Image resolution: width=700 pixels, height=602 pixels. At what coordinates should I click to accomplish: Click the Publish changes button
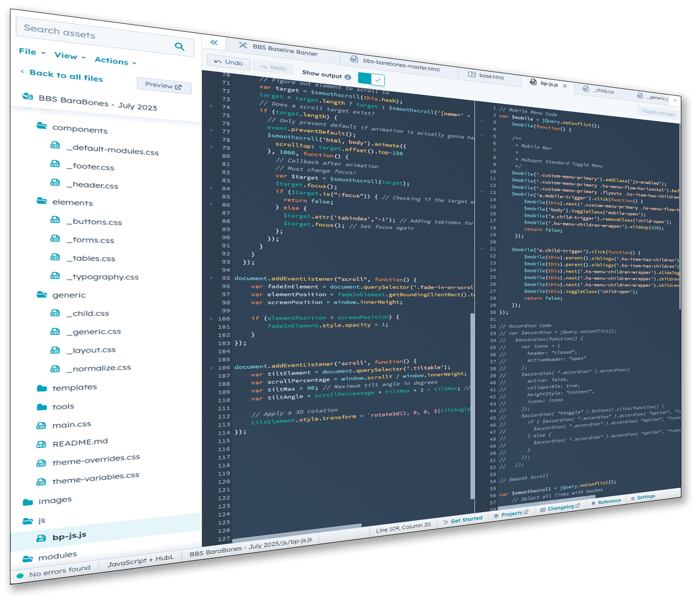659,112
